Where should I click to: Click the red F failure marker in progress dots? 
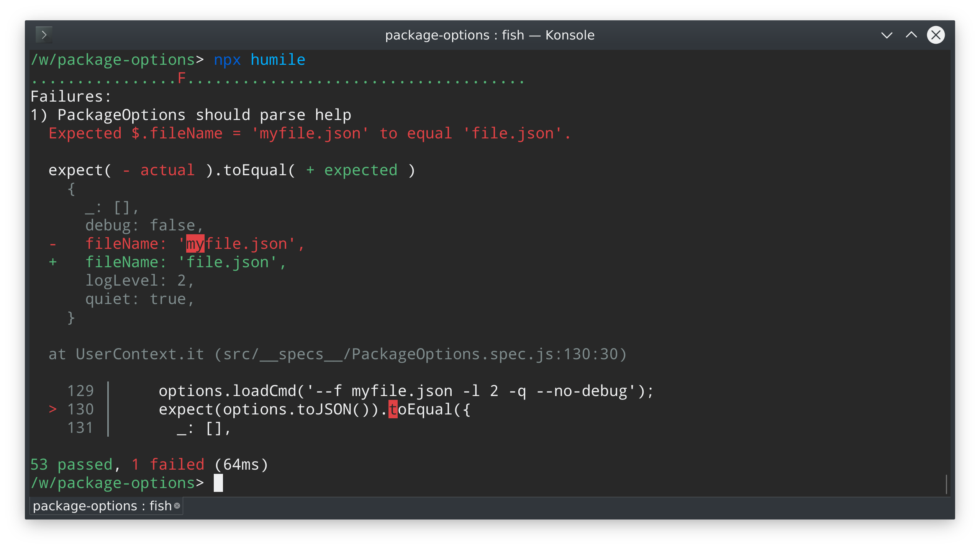click(x=182, y=78)
